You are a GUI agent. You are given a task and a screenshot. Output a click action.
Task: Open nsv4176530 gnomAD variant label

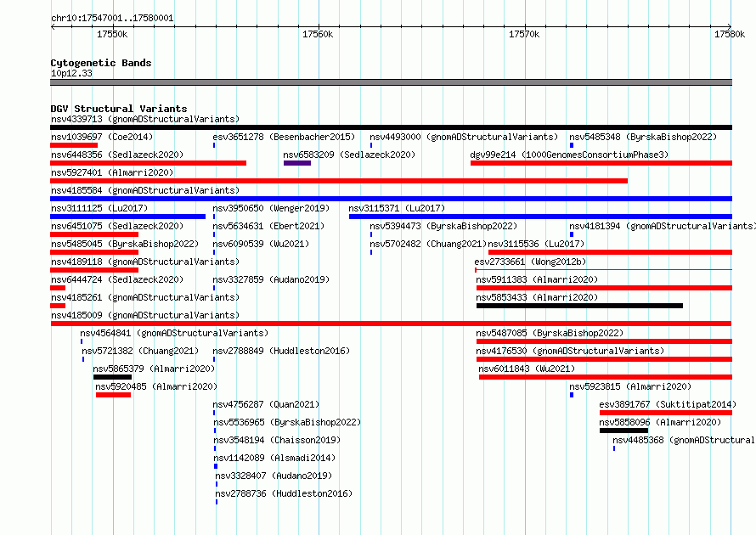(570, 351)
